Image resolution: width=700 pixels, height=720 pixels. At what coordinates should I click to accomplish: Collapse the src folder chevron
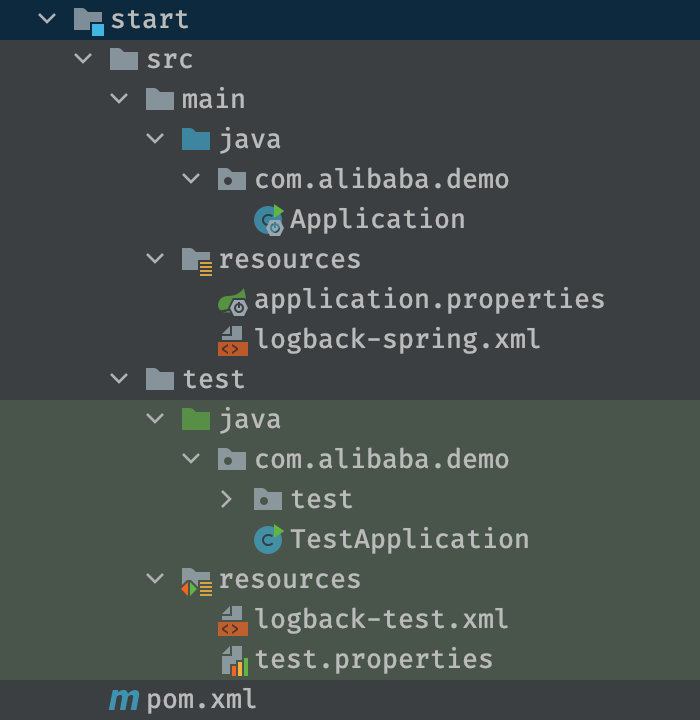(x=83, y=59)
